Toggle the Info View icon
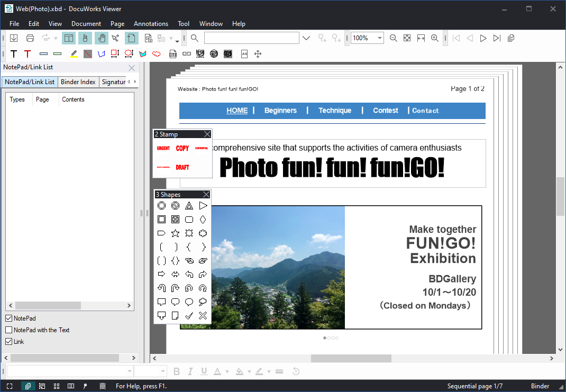Screen dimensions: 566x392 pos(69,38)
